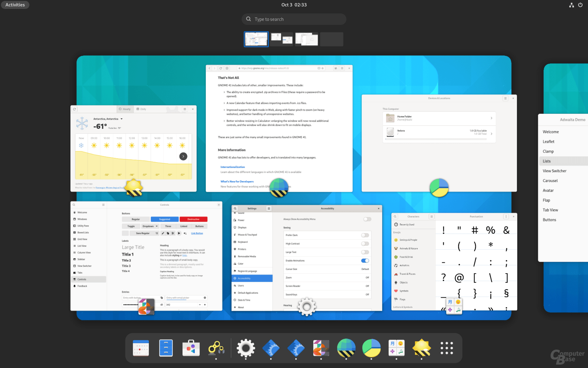Click the power icon in top bar
Viewport: 588px width, 368px height.
(x=580, y=5)
